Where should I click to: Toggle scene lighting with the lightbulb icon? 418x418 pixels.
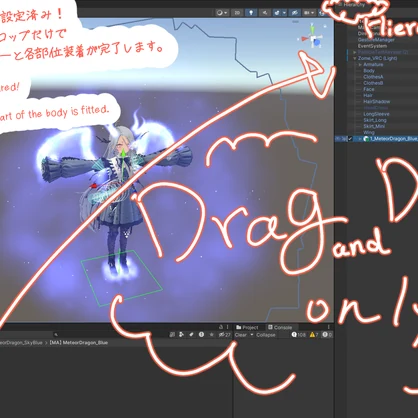point(251,13)
